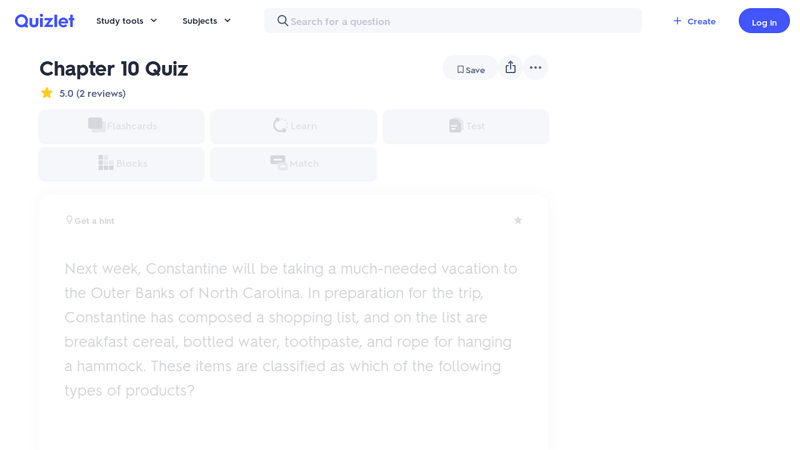Flip the flashcard question text
Screen dimensions: 800x450
point(292,329)
